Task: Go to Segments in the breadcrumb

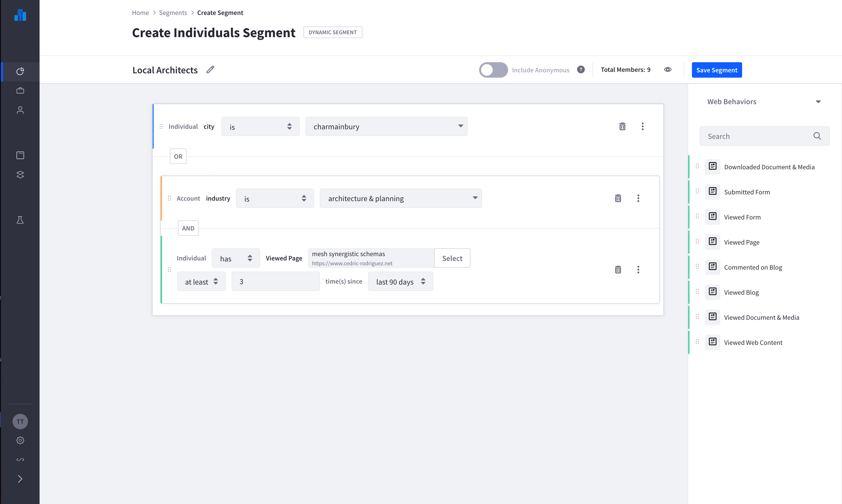Action: click(x=173, y=13)
